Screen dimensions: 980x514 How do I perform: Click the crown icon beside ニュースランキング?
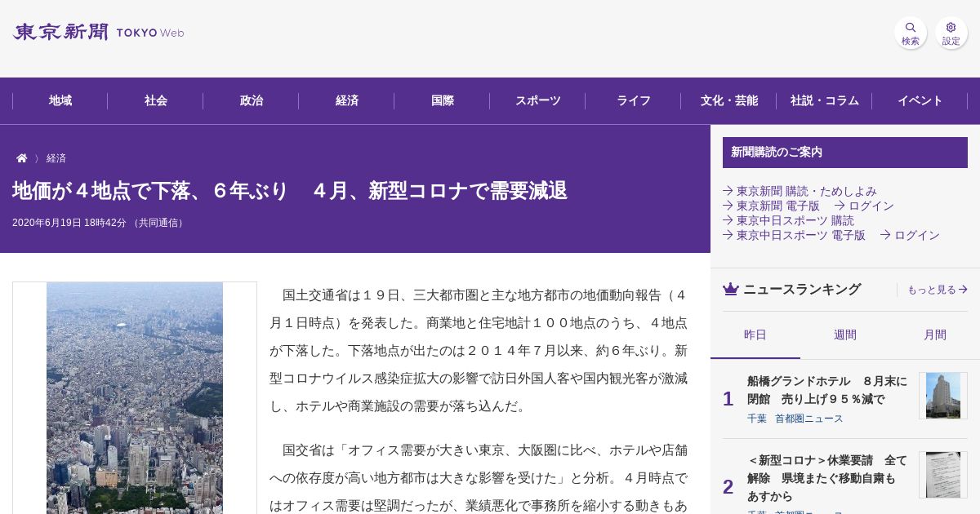coord(731,289)
